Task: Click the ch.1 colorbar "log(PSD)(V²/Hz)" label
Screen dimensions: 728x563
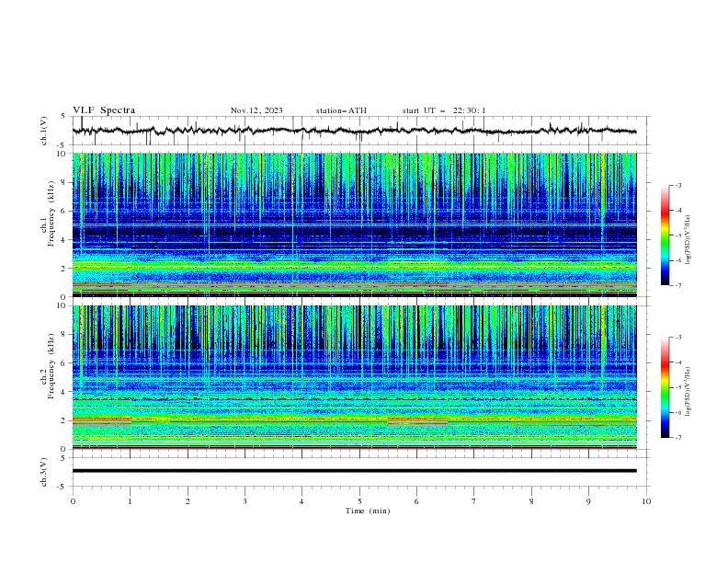Action: (x=688, y=240)
